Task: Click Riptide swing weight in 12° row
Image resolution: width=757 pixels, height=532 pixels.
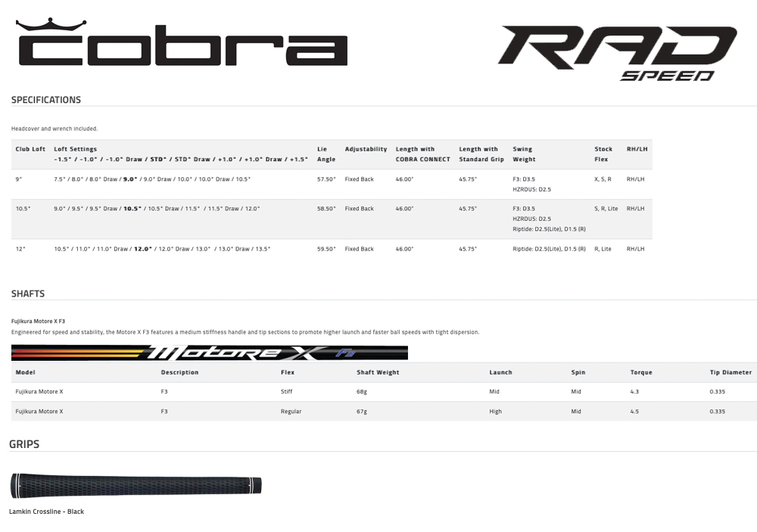Action: click(x=549, y=249)
